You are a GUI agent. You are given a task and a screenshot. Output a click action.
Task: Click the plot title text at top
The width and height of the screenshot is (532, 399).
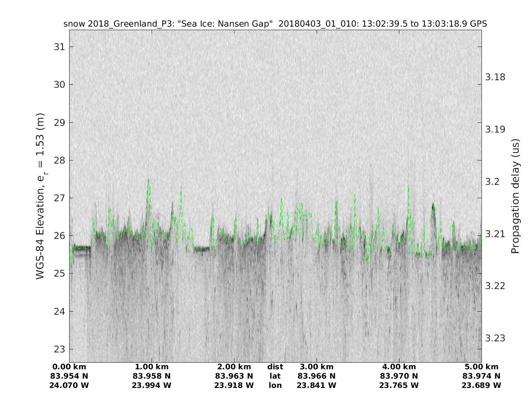[275, 24]
